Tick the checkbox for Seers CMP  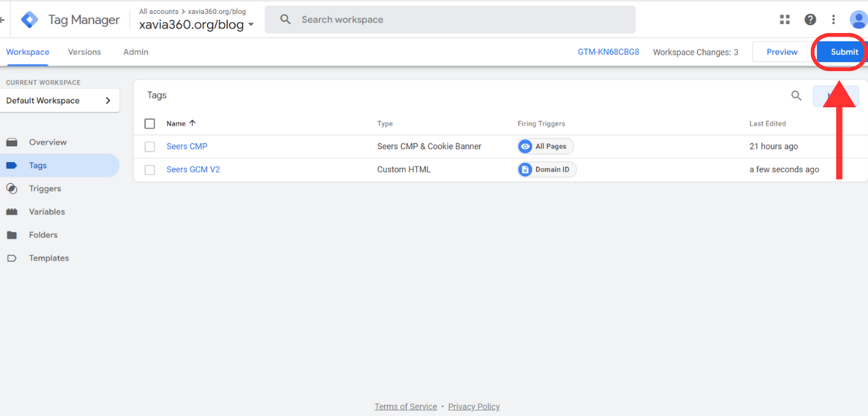point(150,147)
